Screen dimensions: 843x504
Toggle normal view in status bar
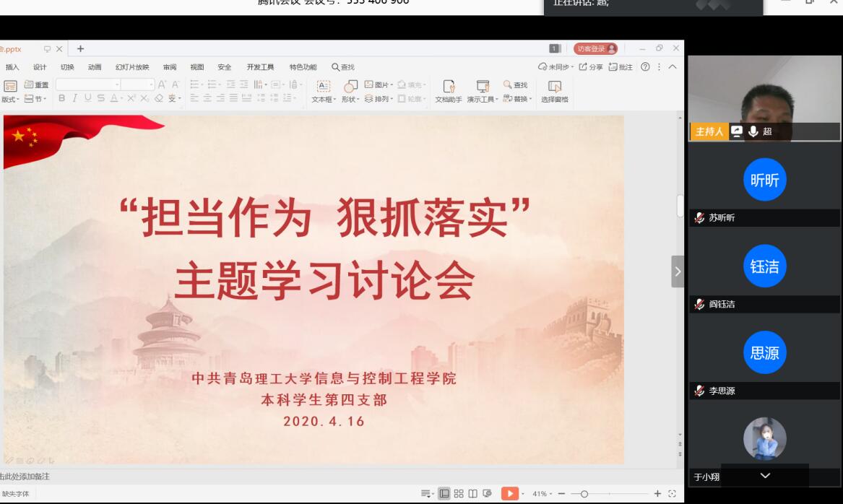tap(444, 494)
